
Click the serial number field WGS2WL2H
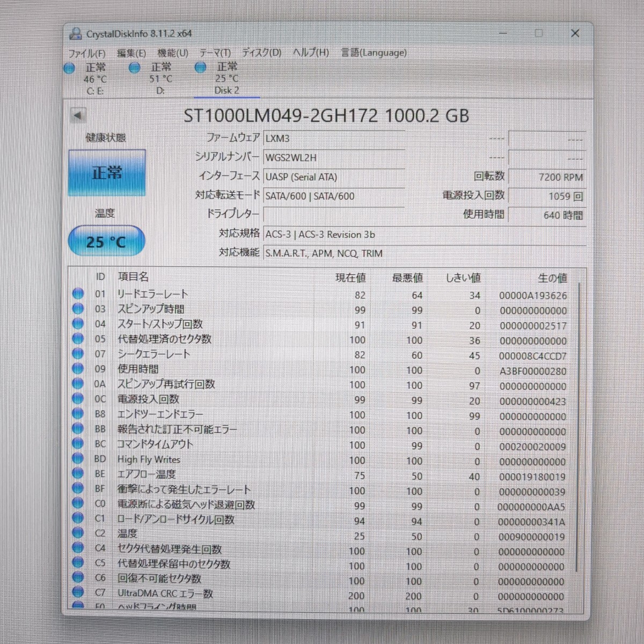(334, 157)
